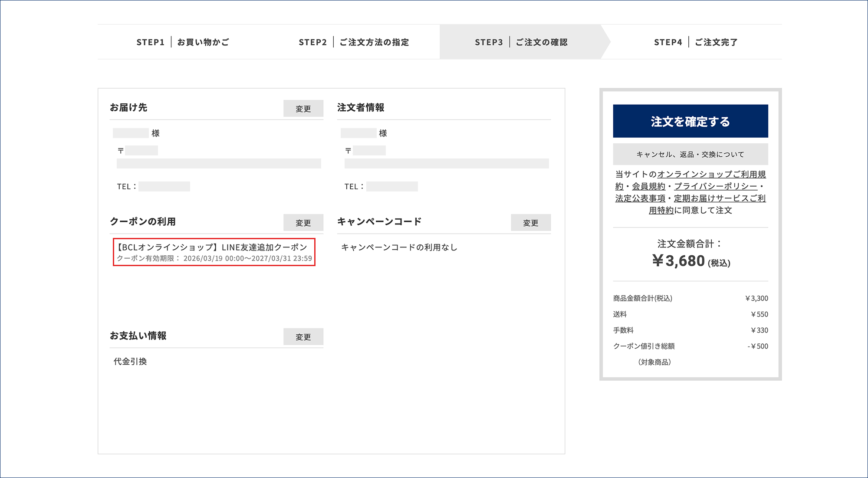
Task: Open the 会員規約 membership terms link
Action: click(648, 186)
